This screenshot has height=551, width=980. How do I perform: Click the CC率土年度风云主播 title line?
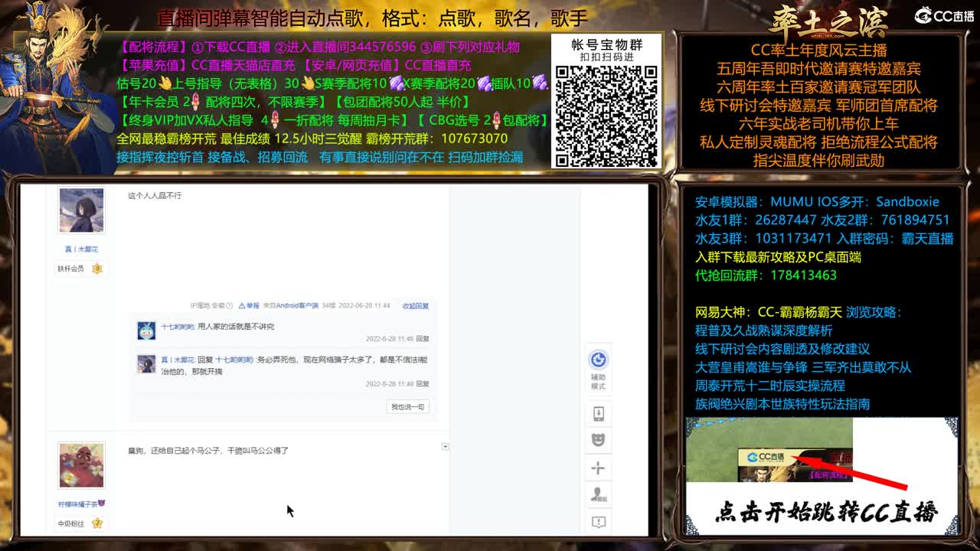[818, 51]
